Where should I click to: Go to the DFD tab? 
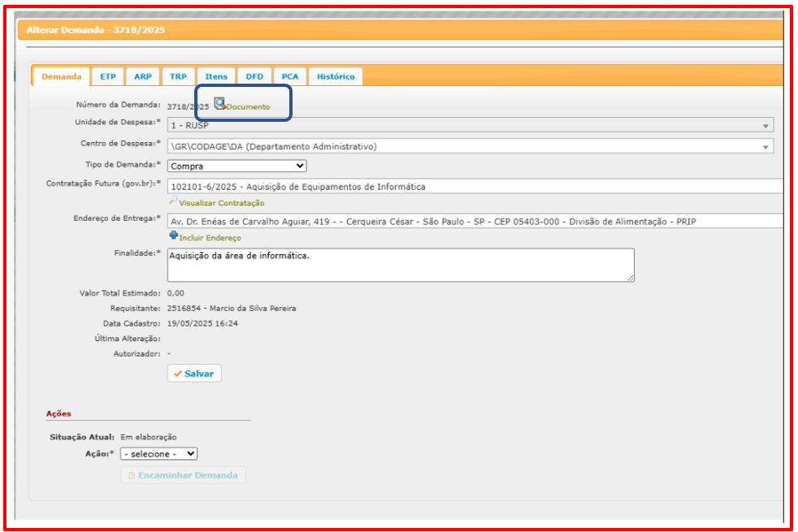coord(254,76)
